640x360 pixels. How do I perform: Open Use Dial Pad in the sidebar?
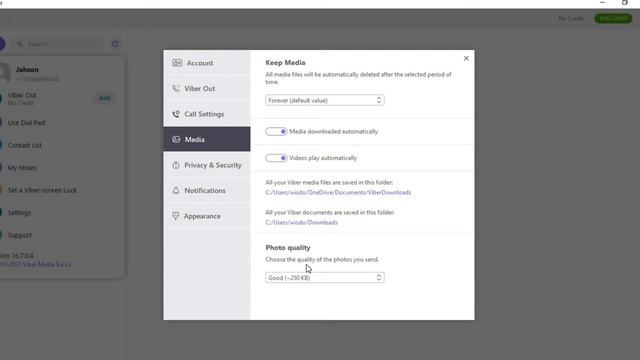(27, 122)
